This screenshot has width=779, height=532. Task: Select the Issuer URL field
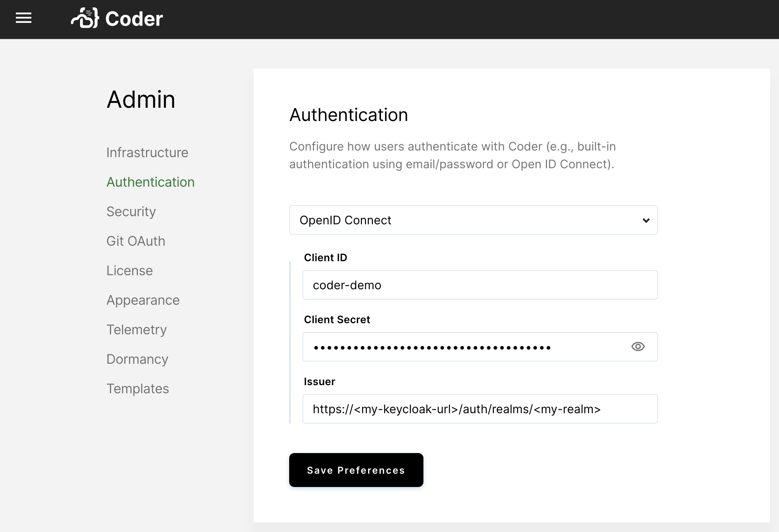(479, 408)
